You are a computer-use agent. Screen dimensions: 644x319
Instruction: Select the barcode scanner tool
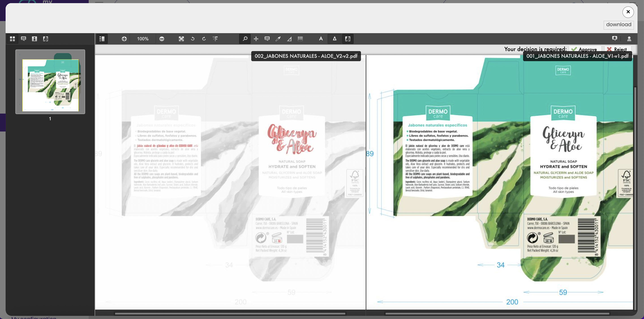click(x=300, y=39)
